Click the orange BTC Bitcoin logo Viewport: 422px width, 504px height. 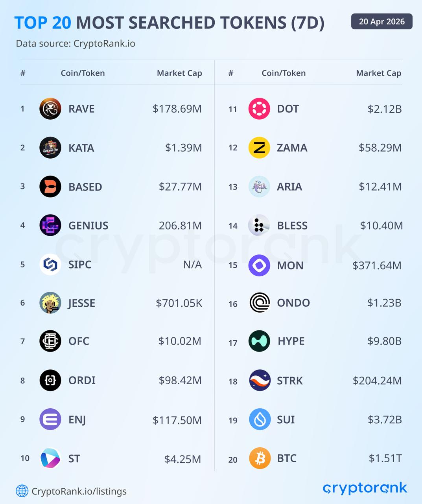pyautogui.click(x=260, y=458)
